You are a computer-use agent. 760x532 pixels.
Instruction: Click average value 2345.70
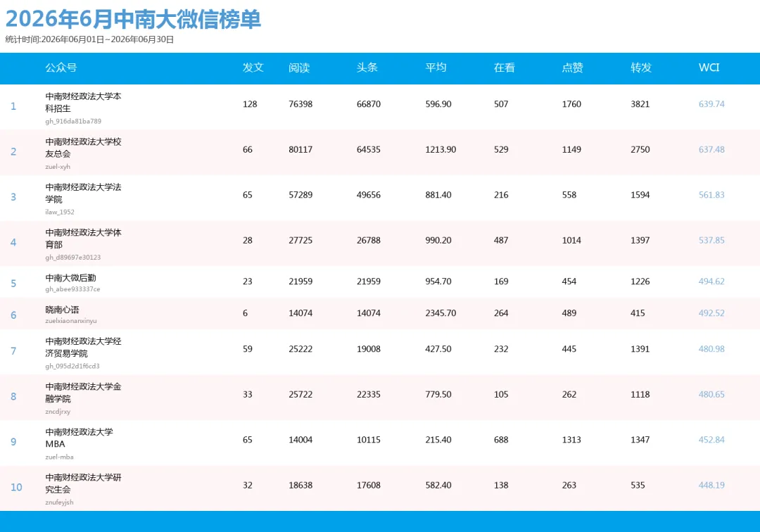click(441, 313)
